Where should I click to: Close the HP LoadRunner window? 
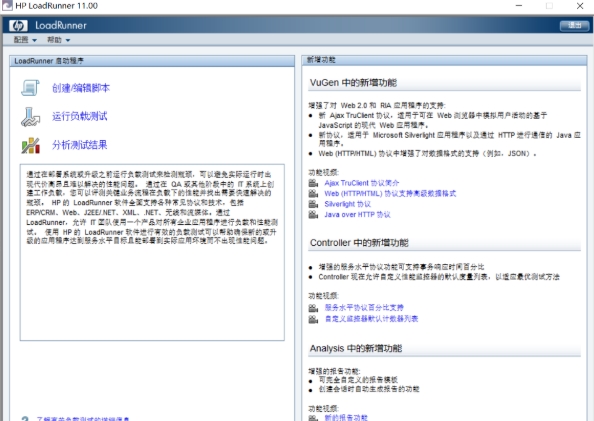click(580, 6)
